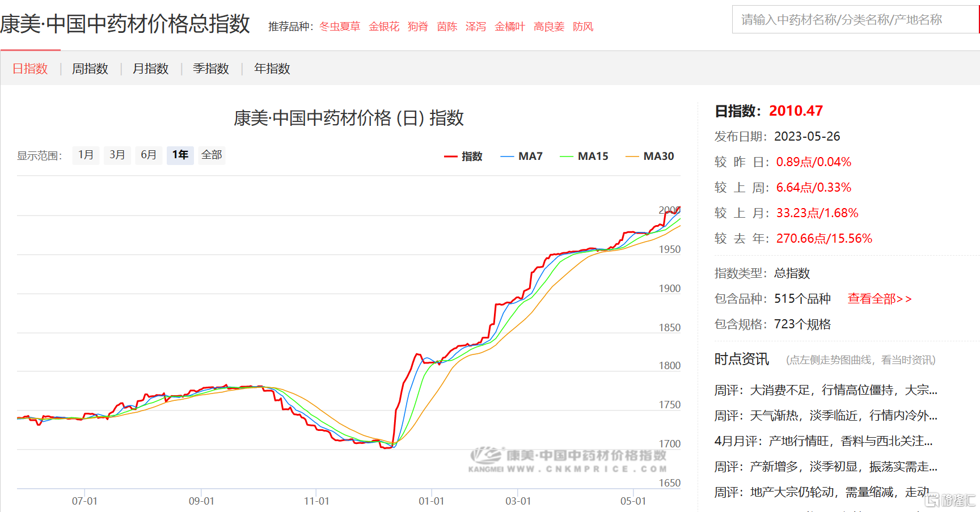
Task: Open article 周评：产新增多，淡季初显
Action: click(826, 467)
